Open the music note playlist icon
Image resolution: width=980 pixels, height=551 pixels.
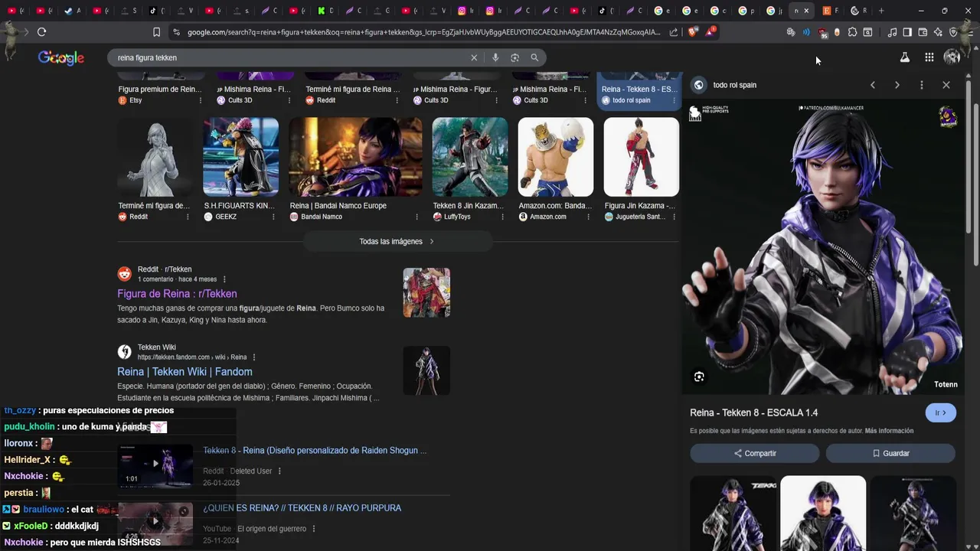892,32
